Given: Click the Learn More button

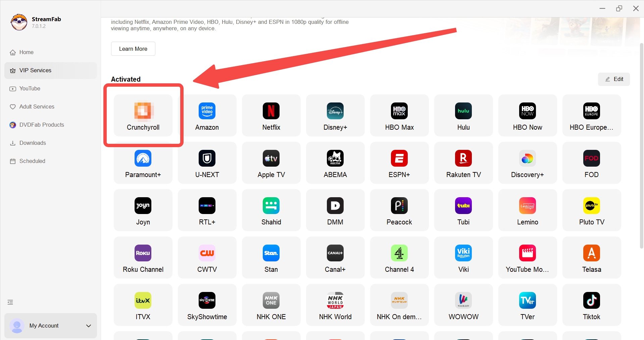Looking at the screenshot, I should (x=133, y=49).
